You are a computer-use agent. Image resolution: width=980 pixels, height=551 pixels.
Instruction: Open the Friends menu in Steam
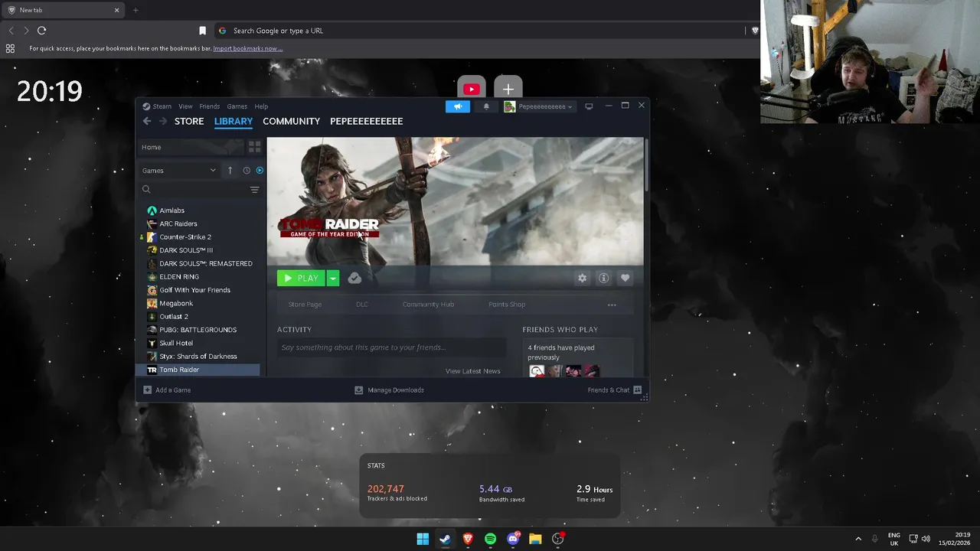pos(209,106)
